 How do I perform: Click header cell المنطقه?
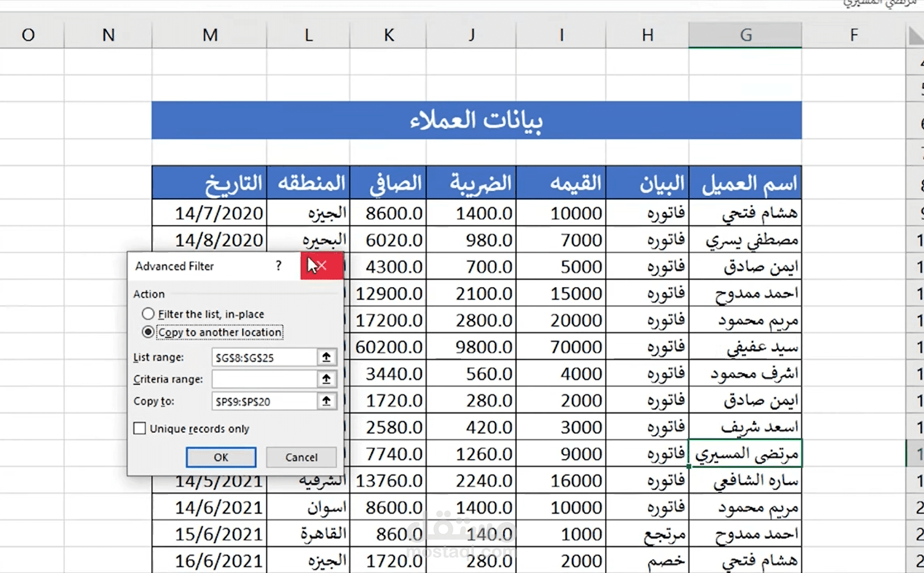tap(308, 183)
